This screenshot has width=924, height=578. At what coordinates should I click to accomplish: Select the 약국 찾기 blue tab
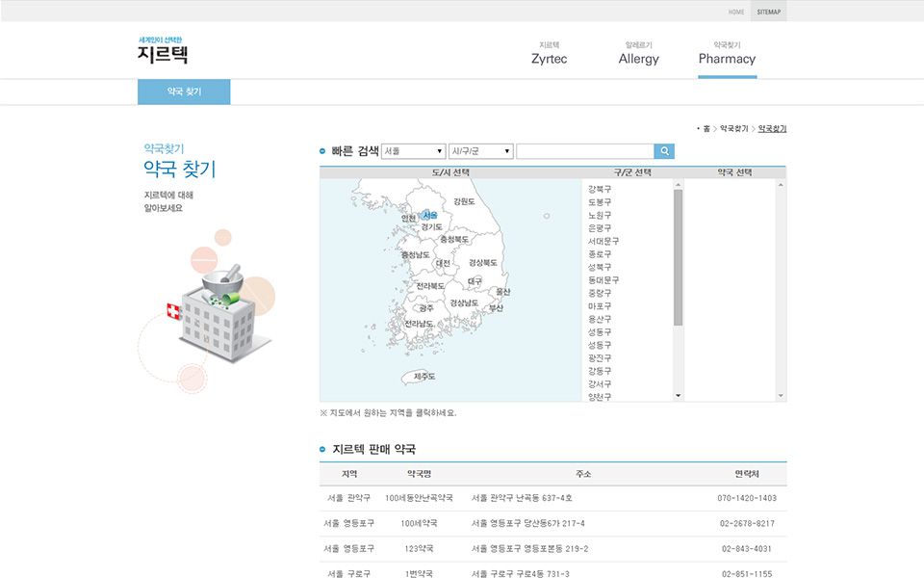coord(184,92)
